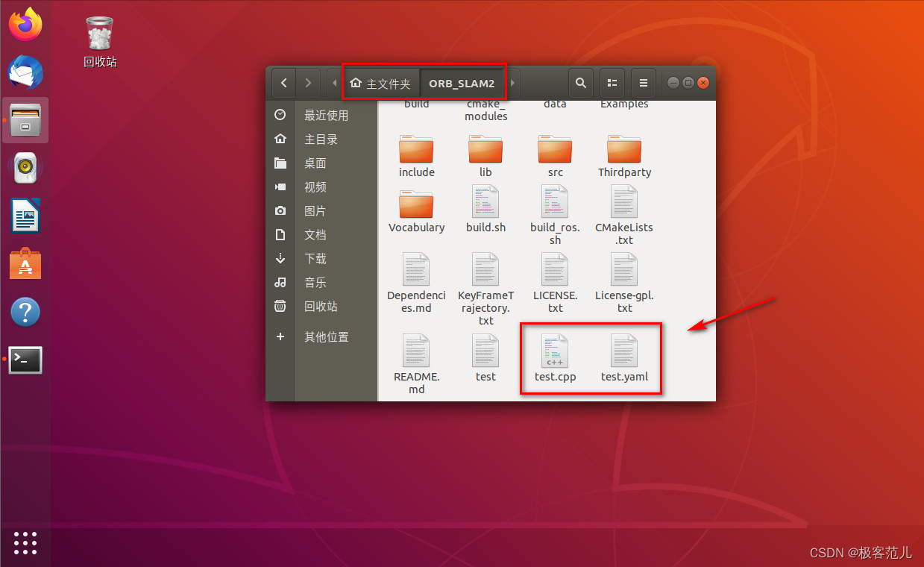The width and height of the screenshot is (924, 567).
Task: Launch Thunderbird mail from the dock
Action: (25, 73)
